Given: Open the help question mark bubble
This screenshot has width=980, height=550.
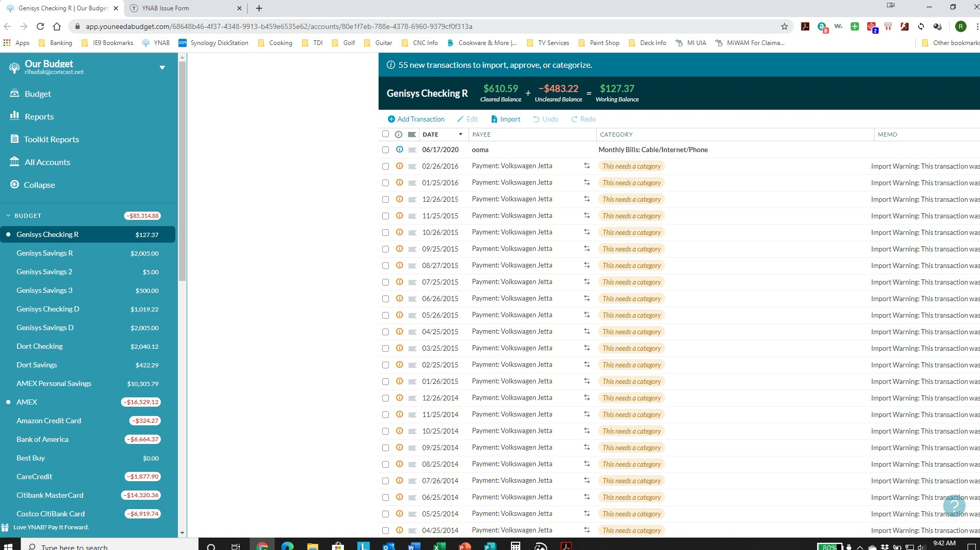Looking at the screenshot, I should (x=954, y=506).
